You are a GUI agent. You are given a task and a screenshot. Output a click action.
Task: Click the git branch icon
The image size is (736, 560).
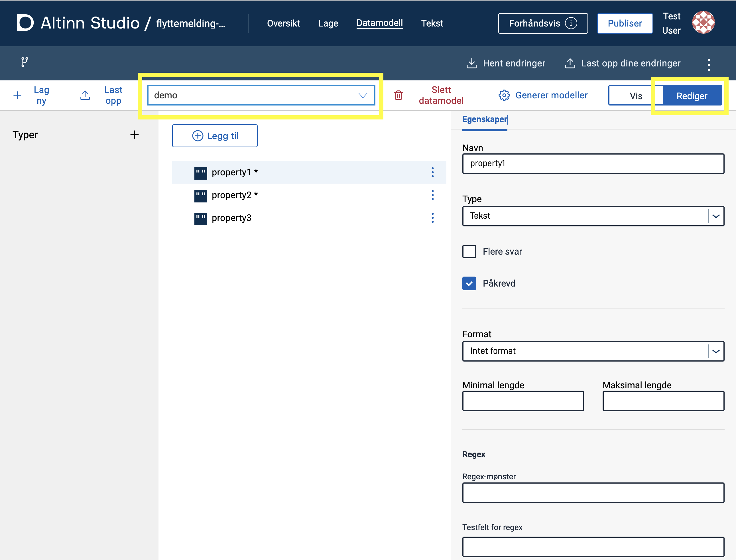coord(24,62)
